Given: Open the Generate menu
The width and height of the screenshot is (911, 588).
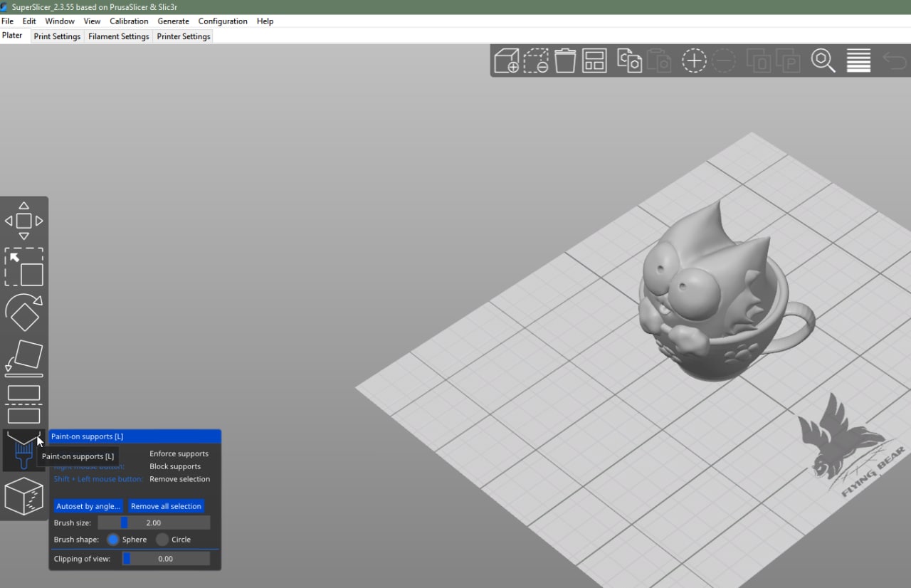Looking at the screenshot, I should [173, 21].
